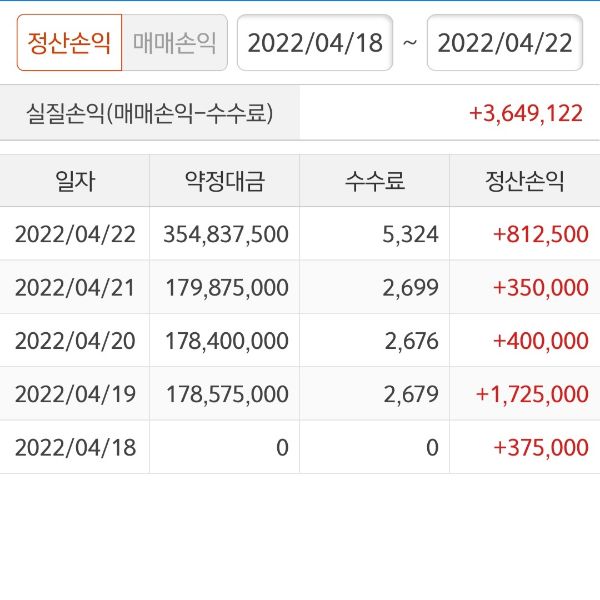The height and width of the screenshot is (600, 600).
Task: Select the 2022/04/18 date row
Action: (75, 447)
